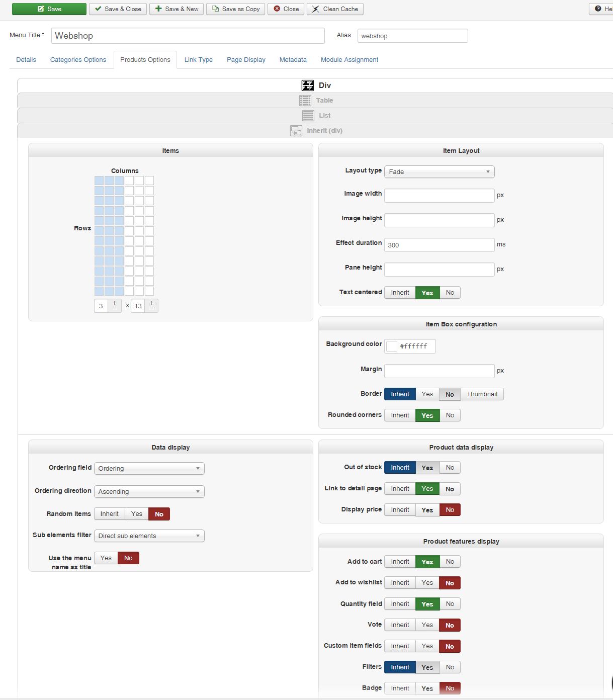
Task: Focus the Margin input field
Action: click(440, 371)
